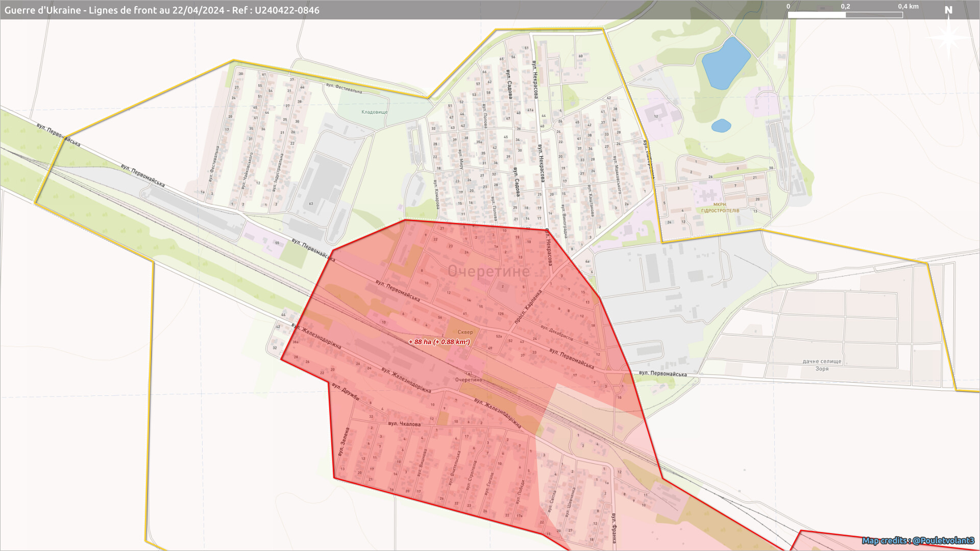Screen dimensions: 980x551
Task: Click the вул. Фестивальна label near cemetery
Action: pyautogui.click(x=344, y=88)
